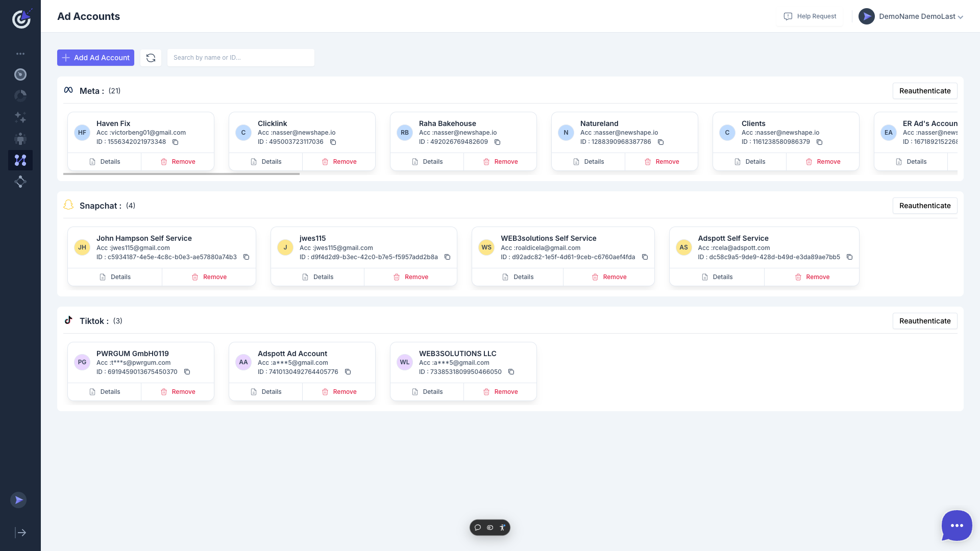Viewport: 980px width, 551px height.
Task: Open Details for Clients account
Action: (750, 162)
